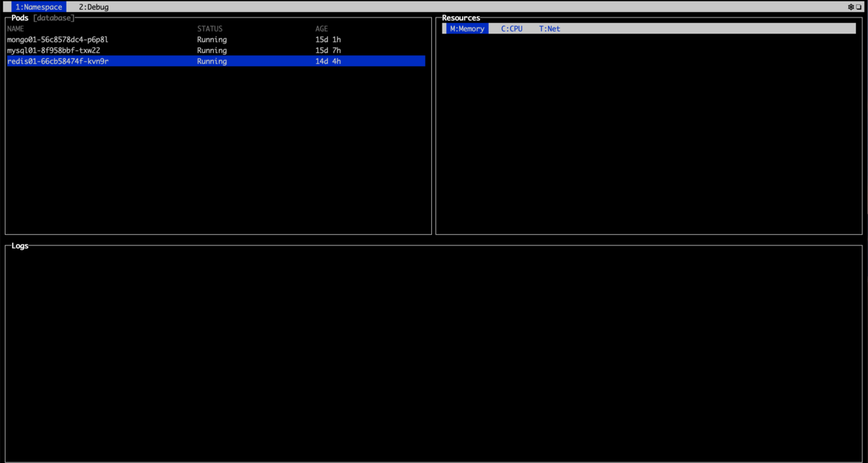Click the [database] namespace label

(x=53, y=18)
